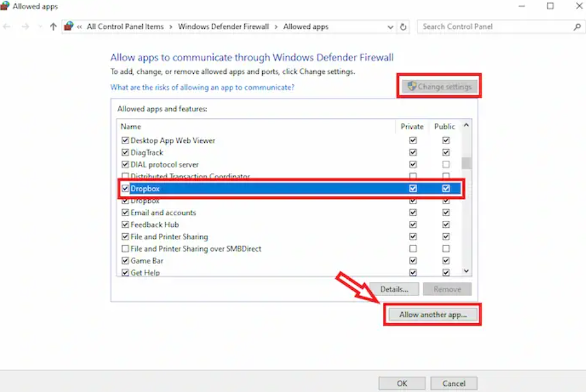Toggle Private for DIAL protocol server
The height and width of the screenshot is (392, 586).
click(413, 164)
